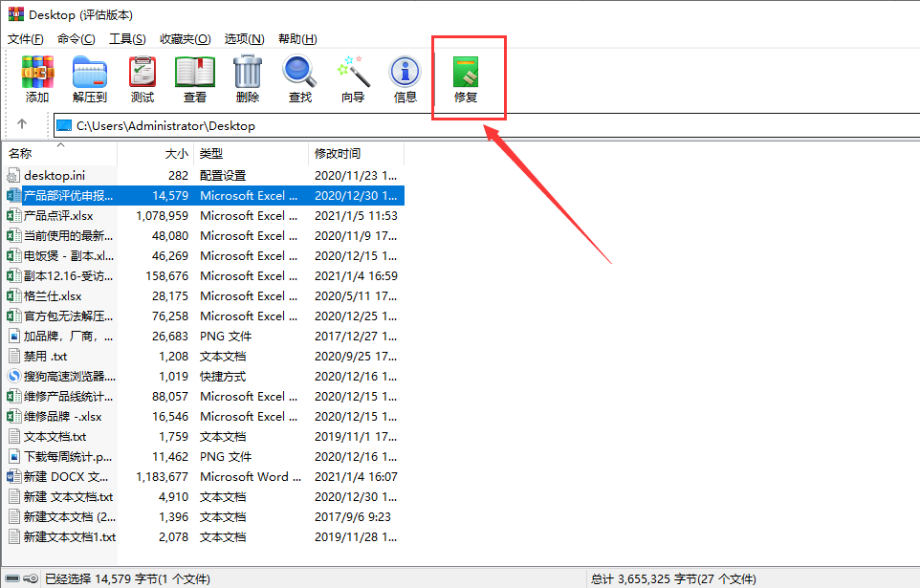Click the PNG icon of 下载每周统计
This screenshot has height=588, width=920.
coord(14,457)
